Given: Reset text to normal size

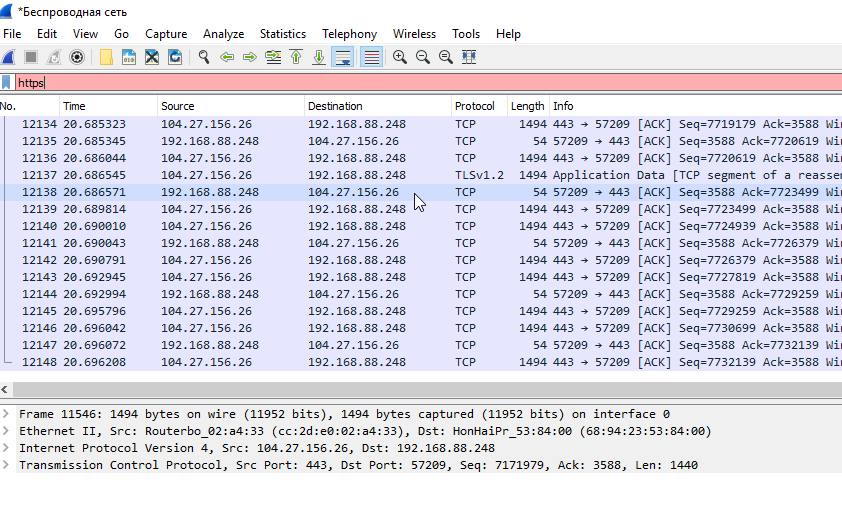Looking at the screenshot, I should 446,57.
